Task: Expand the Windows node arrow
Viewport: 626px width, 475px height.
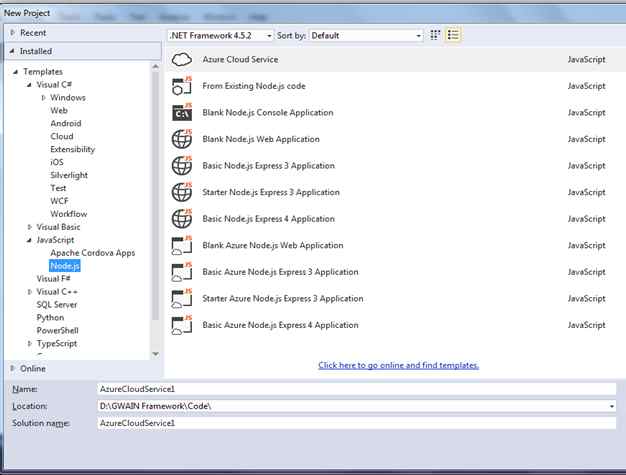Action: [x=43, y=97]
